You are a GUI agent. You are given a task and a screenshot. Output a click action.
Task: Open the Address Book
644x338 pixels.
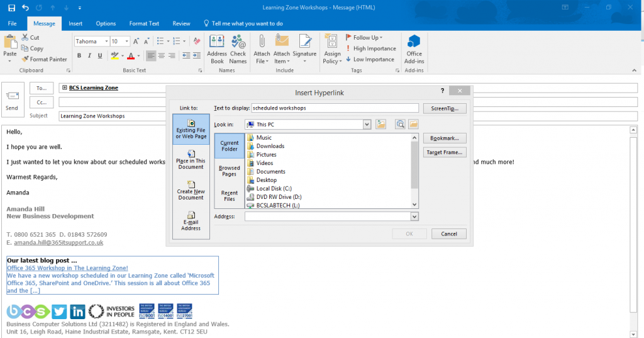(x=217, y=49)
